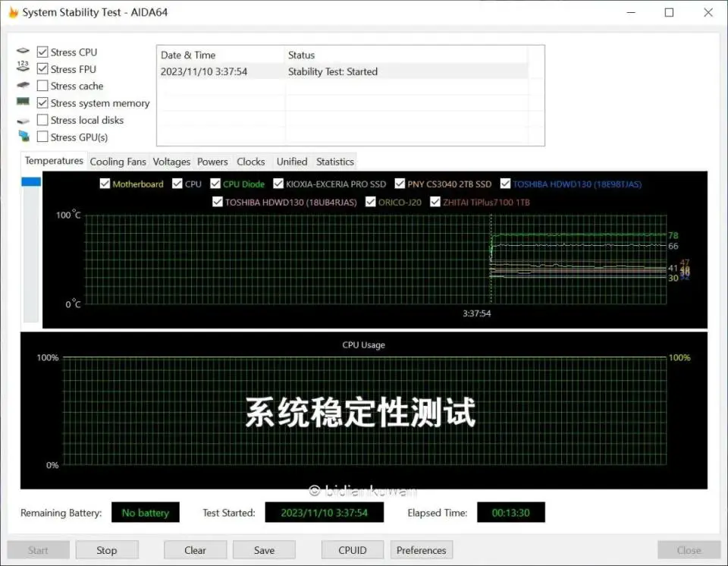Click the 78 temperature value on graph

673,235
